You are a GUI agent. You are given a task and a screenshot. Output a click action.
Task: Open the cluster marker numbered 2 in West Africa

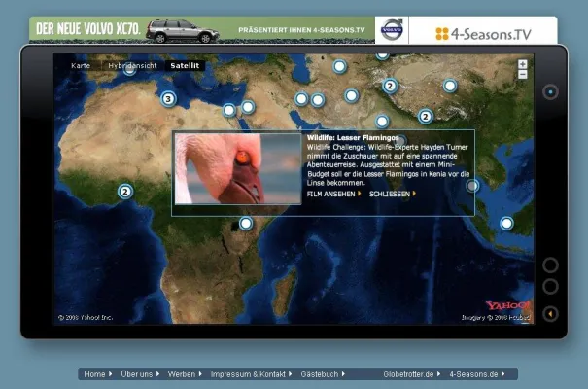125,192
